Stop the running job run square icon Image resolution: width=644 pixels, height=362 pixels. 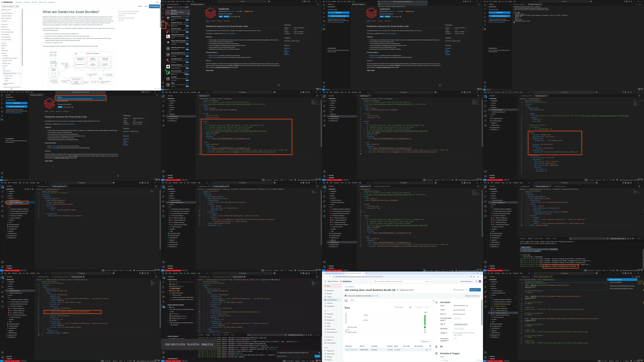tap(427, 350)
